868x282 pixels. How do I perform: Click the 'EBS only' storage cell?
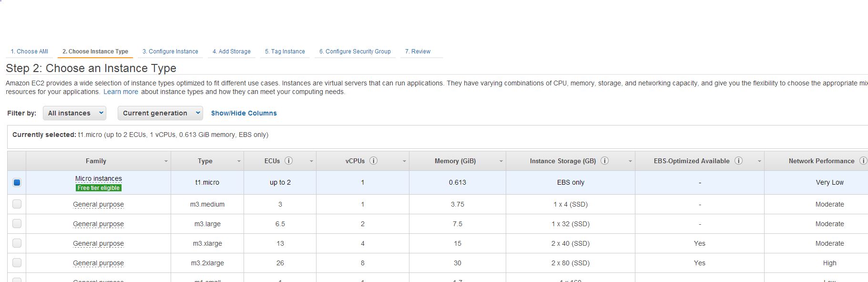[x=571, y=182]
